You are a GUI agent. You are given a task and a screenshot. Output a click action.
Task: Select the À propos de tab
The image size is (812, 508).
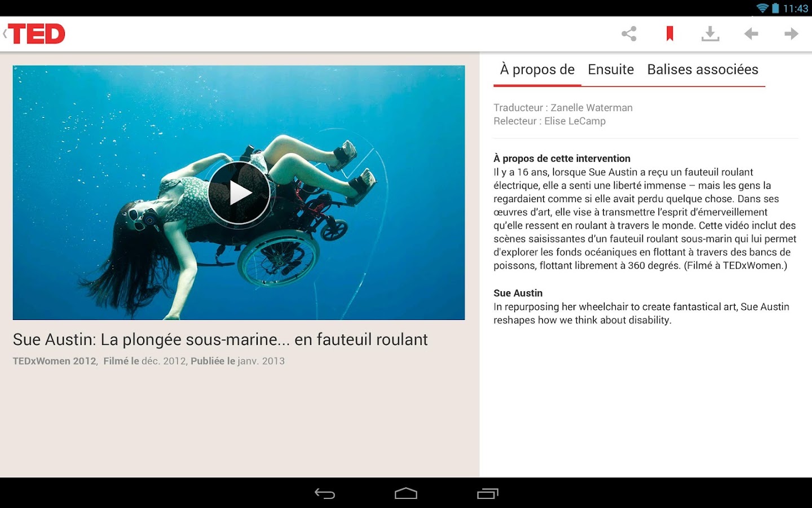[536, 69]
